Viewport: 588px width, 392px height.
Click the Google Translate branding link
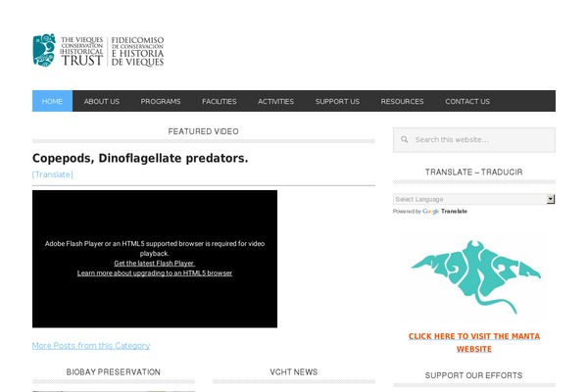[x=445, y=212]
